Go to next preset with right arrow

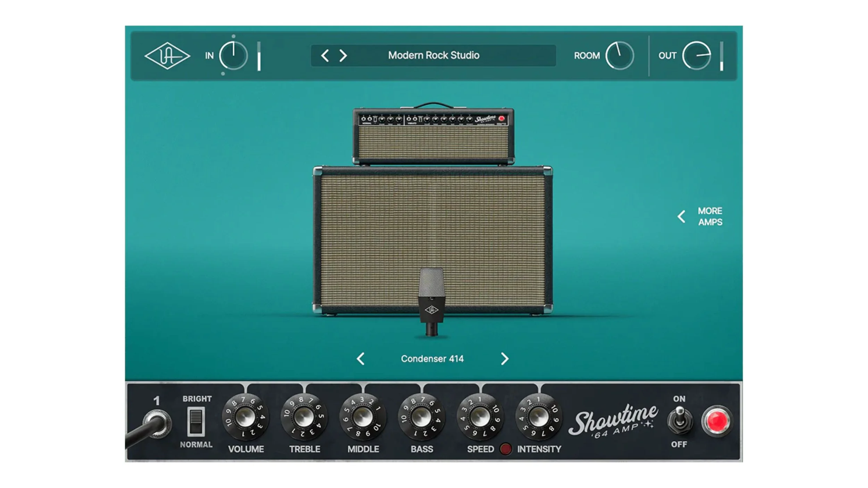(343, 56)
